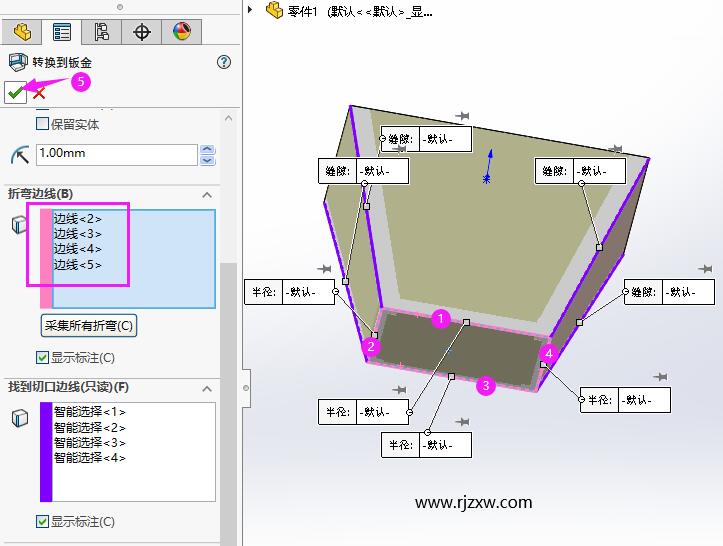Screen dimensions: 723x546
Task: Click bottom-most 半径 callout value -默认-
Action: 445,445
